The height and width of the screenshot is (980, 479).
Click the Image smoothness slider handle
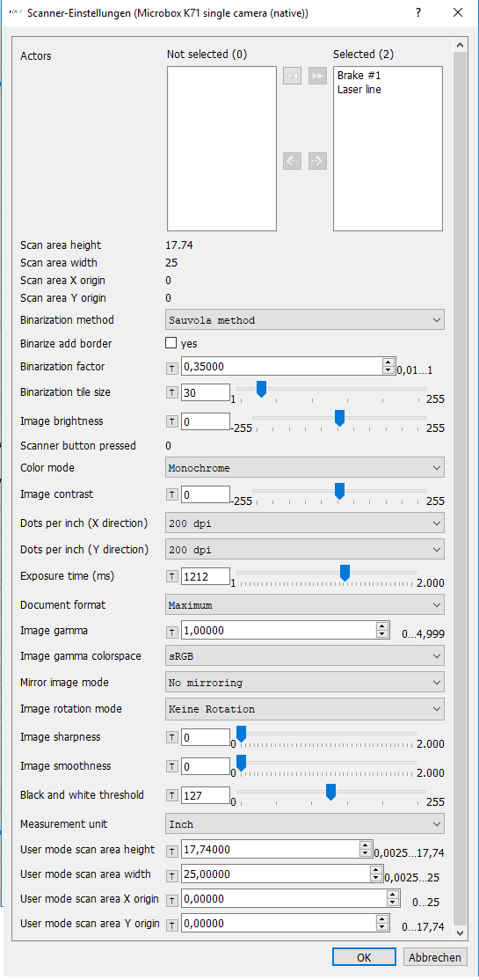(x=241, y=763)
